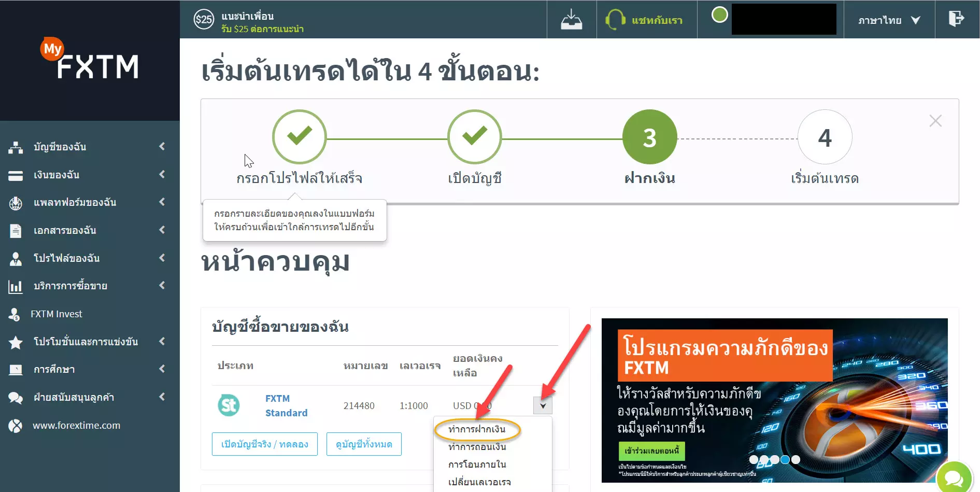Click the chat headset icon
This screenshot has height=492, width=980.
click(615, 20)
